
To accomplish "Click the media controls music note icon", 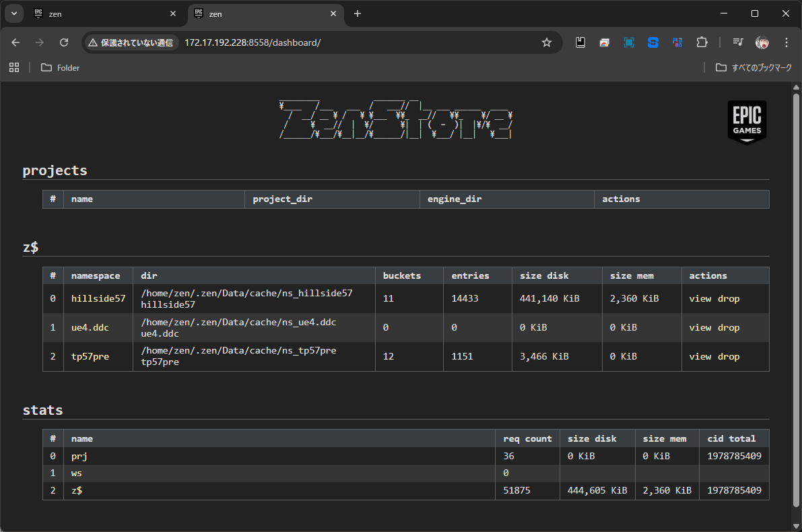I will pos(738,42).
